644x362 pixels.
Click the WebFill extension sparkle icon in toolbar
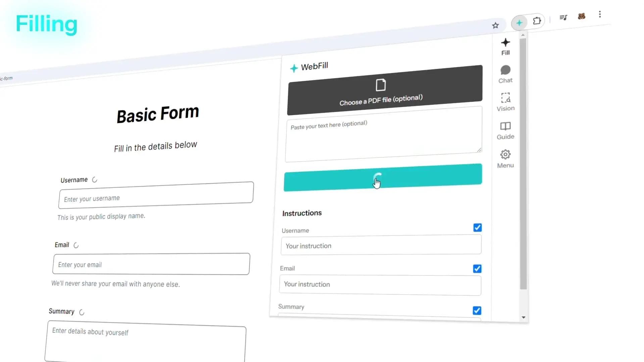(519, 23)
